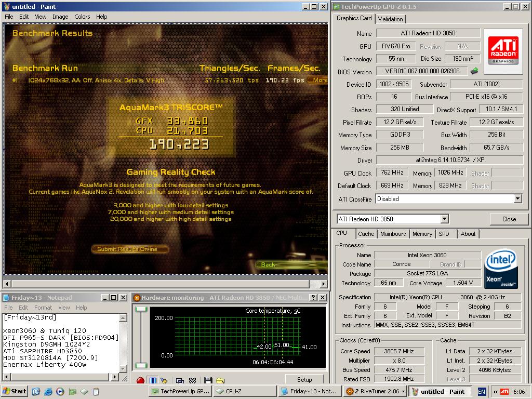This screenshot has height=399, width=532.
Task: Click the EN language indicator in taskbar
Action: 481,392
